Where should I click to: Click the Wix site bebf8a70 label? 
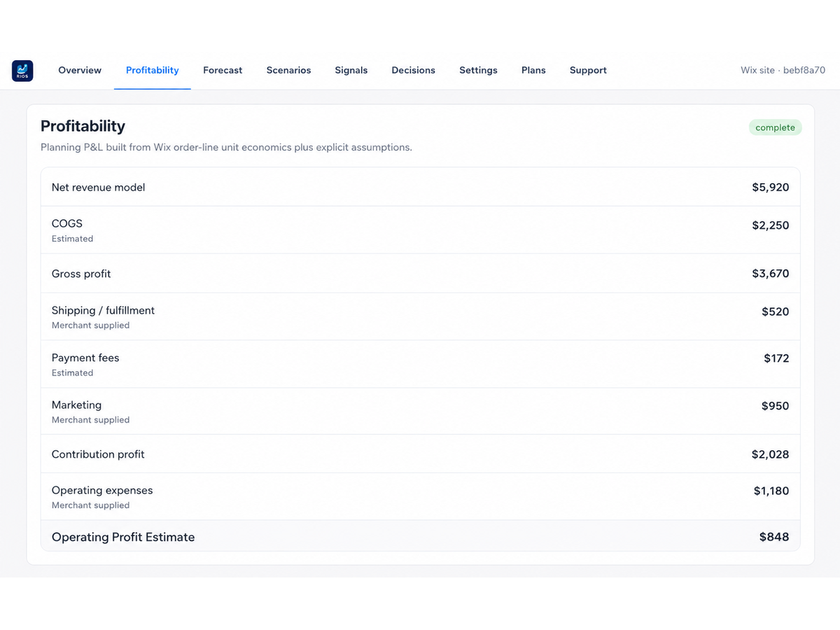click(x=783, y=70)
